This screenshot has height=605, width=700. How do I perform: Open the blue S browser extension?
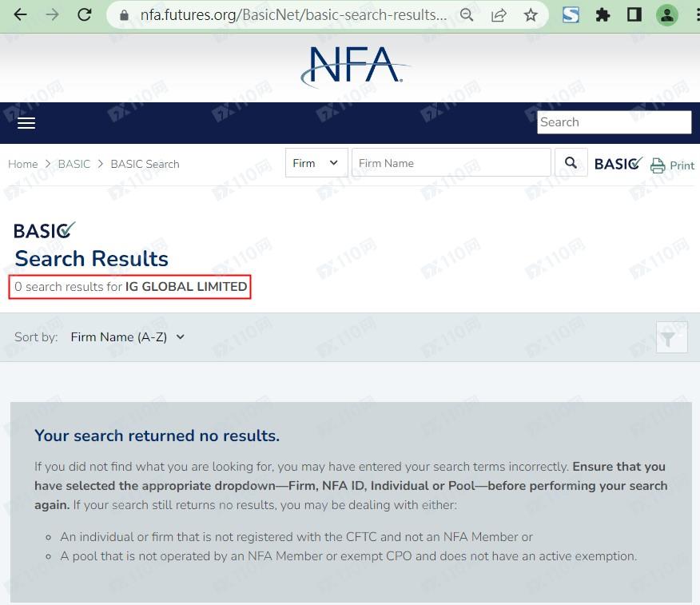[571, 15]
